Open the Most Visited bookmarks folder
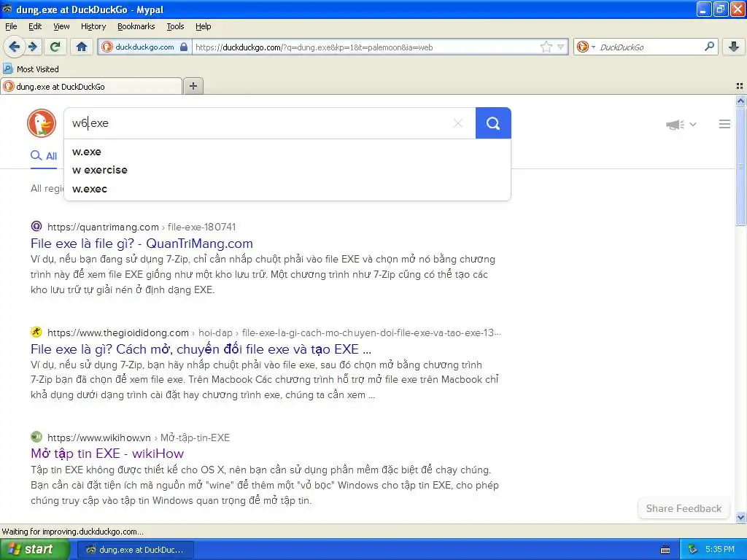 pos(31,69)
